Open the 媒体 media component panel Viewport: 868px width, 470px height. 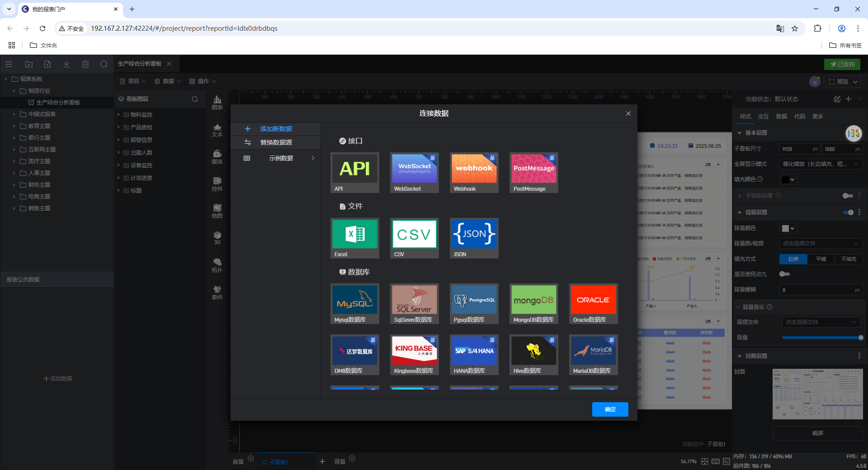(217, 157)
